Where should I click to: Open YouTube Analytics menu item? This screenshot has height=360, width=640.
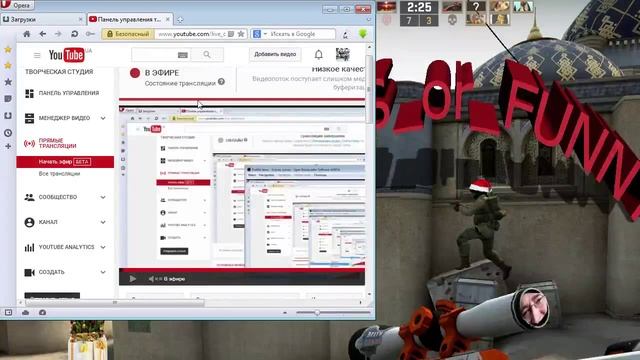pos(66,247)
